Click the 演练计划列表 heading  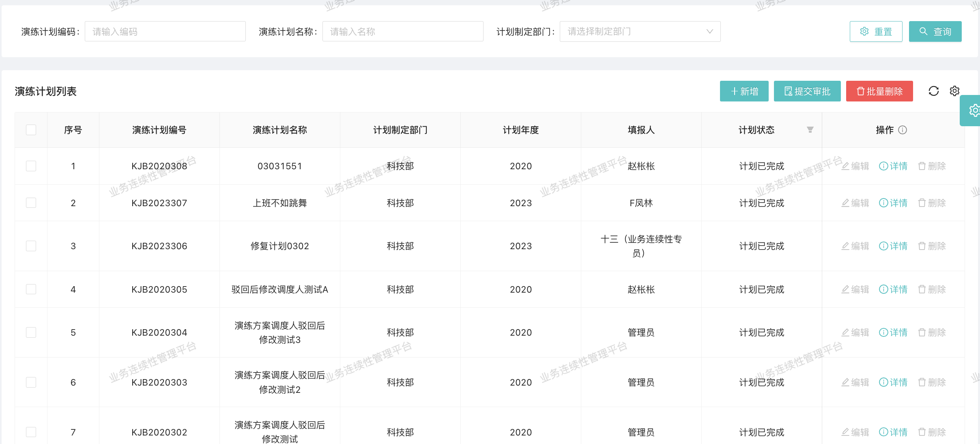45,91
